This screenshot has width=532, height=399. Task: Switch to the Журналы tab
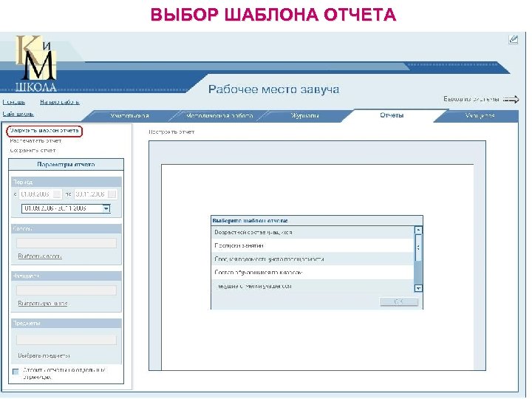tap(304, 116)
